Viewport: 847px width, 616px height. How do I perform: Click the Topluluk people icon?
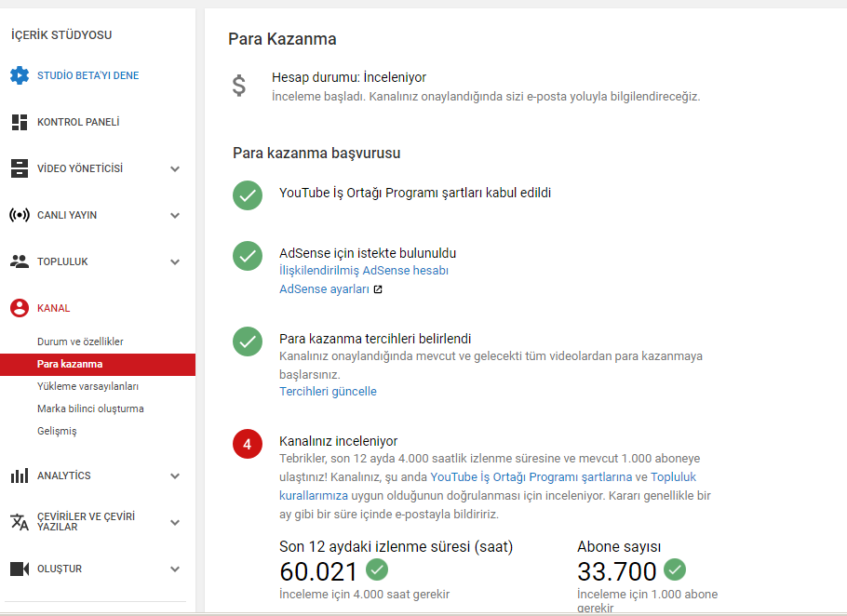20,261
